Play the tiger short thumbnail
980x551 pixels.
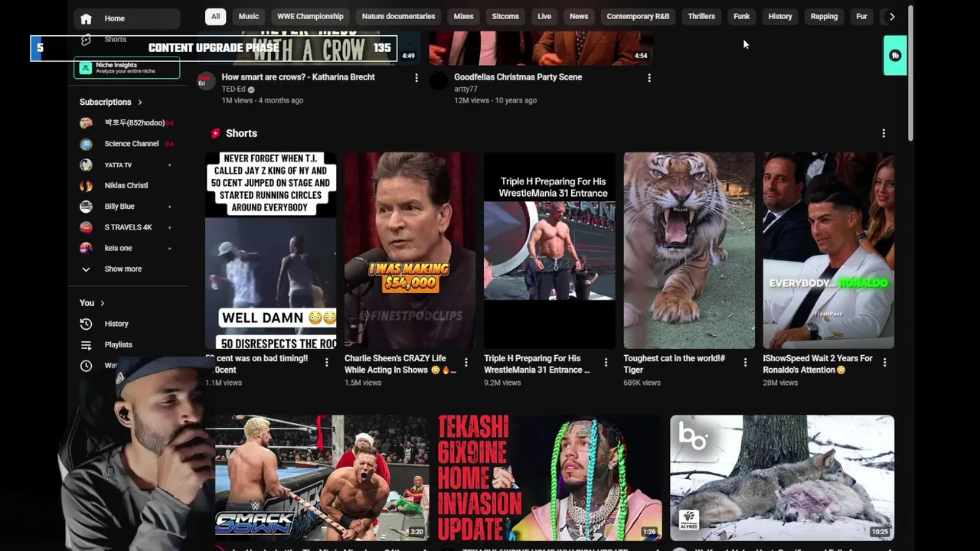[x=689, y=250]
